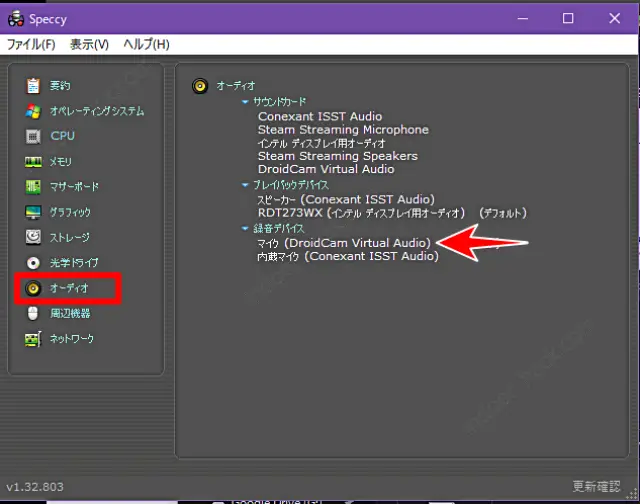
Task: Click the Peripherals (周辺機器) mouse icon
Action: click(33, 313)
